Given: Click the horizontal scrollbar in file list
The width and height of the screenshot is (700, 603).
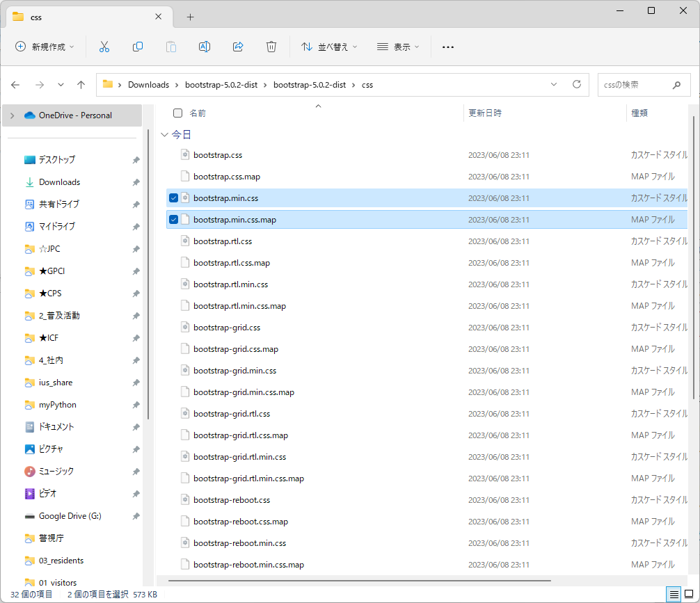Looking at the screenshot, I should pyautogui.click(x=359, y=580).
